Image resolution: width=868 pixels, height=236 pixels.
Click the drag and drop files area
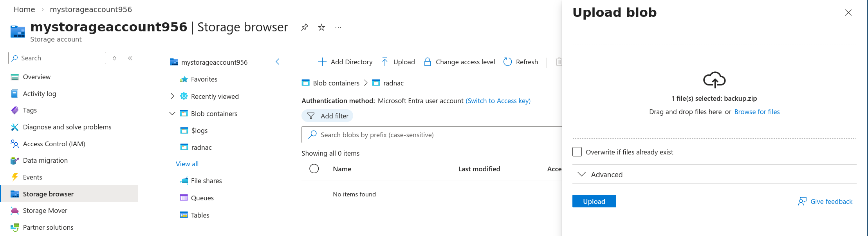(714, 91)
